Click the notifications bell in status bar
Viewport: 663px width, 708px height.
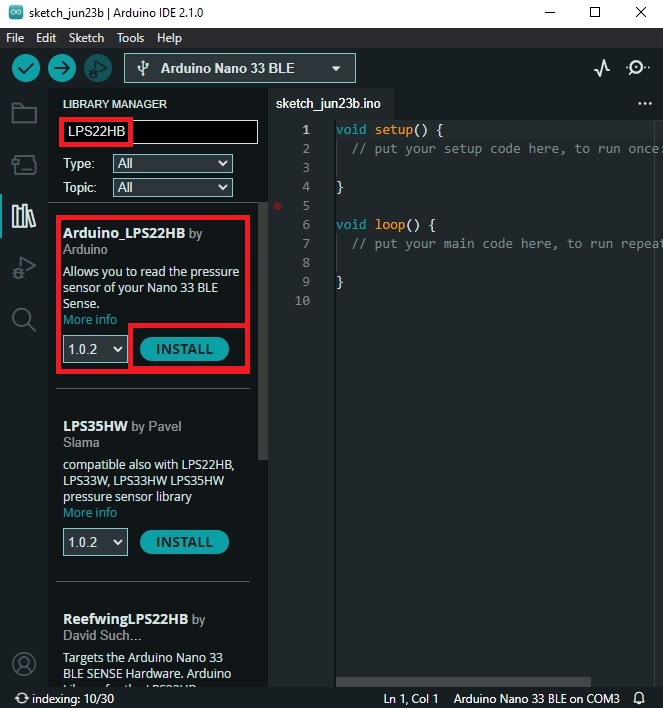coord(639,698)
